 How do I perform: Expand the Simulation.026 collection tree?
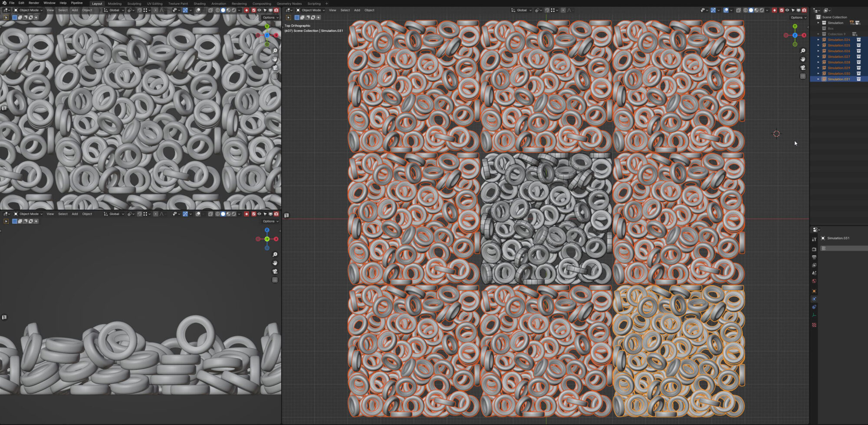819,51
